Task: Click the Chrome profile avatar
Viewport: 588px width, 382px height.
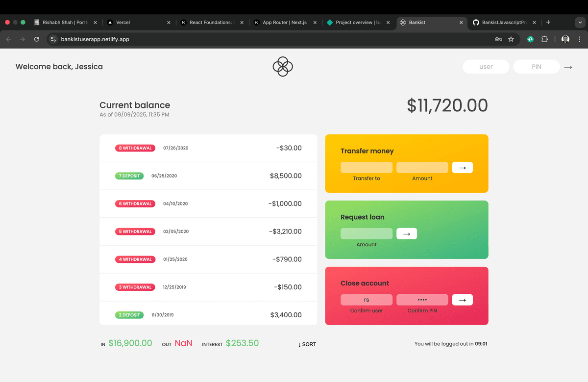Action: 565,39
